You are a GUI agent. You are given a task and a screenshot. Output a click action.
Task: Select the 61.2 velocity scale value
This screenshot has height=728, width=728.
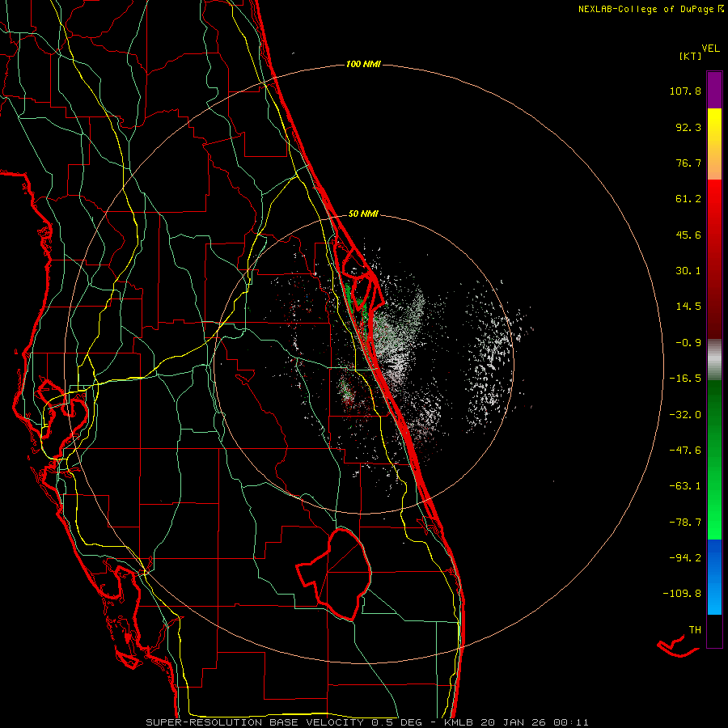[688, 199]
